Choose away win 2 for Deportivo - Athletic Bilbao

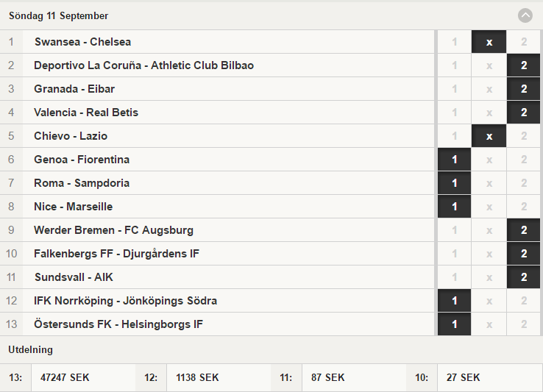pos(523,65)
